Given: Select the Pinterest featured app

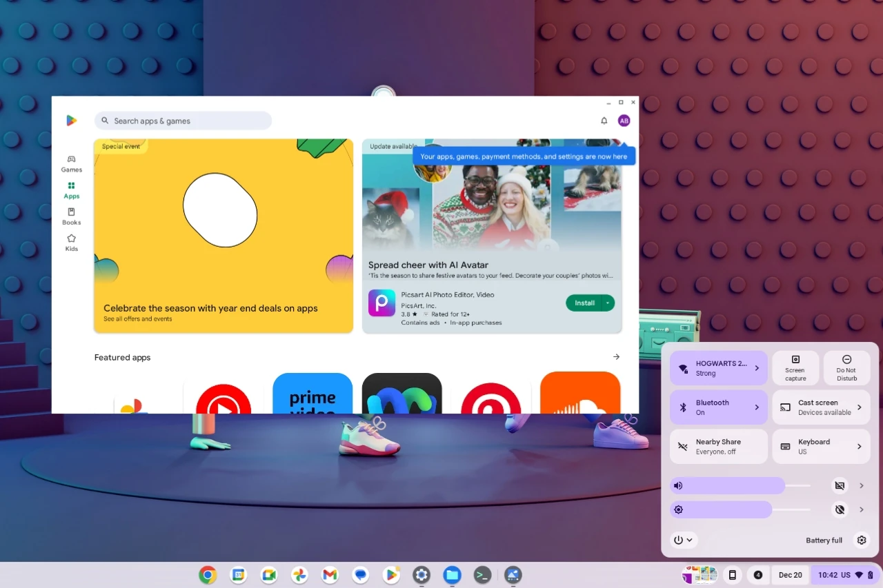Looking at the screenshot, I should coord(490,398).
